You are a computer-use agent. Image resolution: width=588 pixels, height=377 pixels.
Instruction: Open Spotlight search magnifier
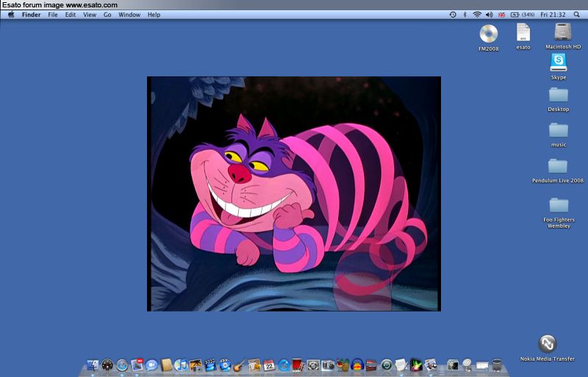click(576, 15)
